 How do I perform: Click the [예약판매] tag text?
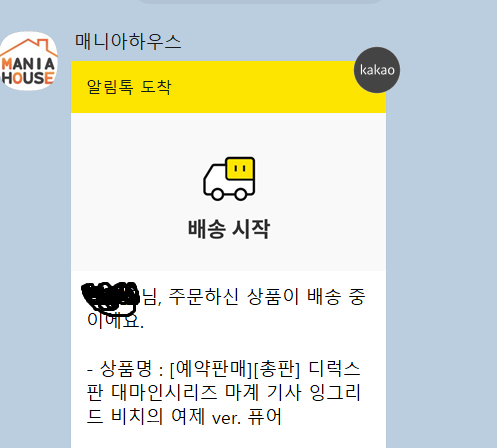point(211,369)
